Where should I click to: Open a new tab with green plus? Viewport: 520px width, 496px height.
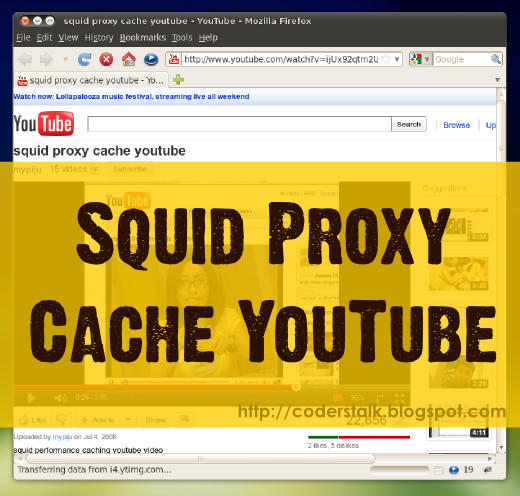(x=178, y=80)
